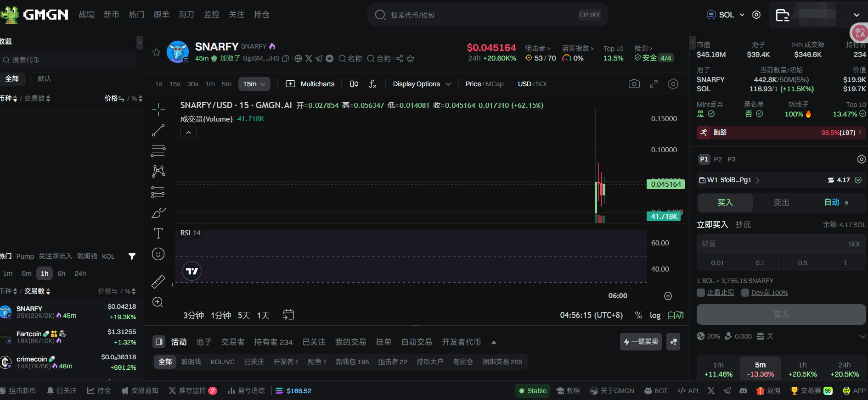The image size is (868, 400).
Task: Open the emoji icons tool
Action: (158, 254)
